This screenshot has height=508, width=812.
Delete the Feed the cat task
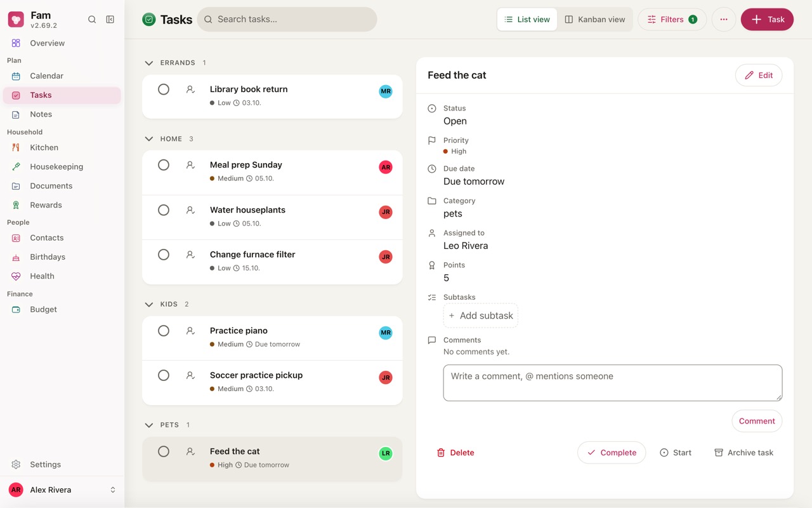point(455,453)
